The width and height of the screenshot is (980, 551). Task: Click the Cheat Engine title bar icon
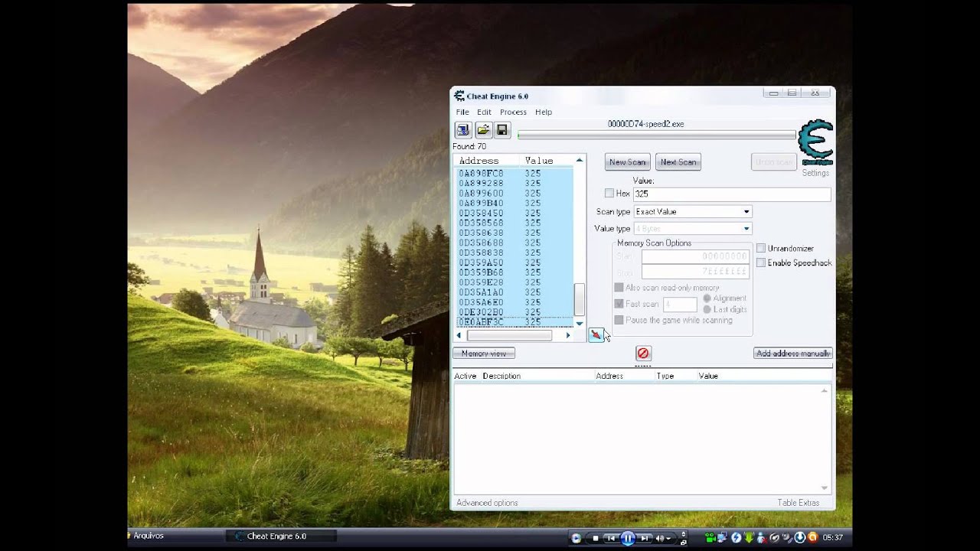(459, 96)
